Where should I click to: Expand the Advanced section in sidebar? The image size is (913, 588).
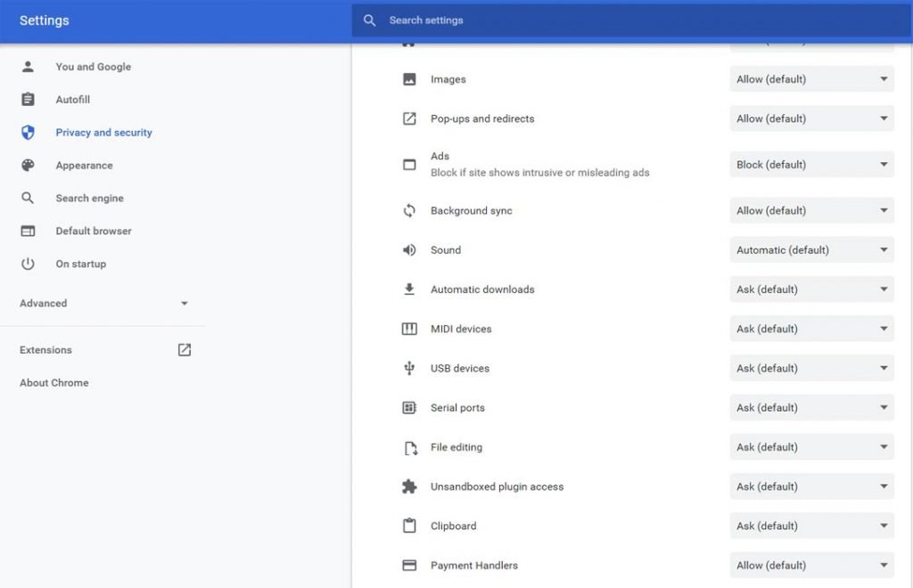(x=103, y=304)
